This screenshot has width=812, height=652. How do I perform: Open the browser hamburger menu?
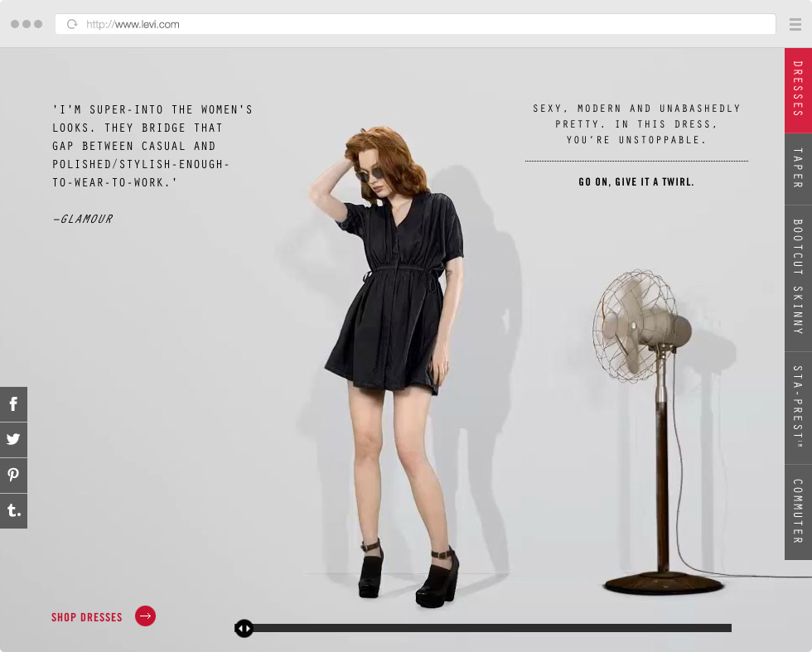[x=795, y=24]
